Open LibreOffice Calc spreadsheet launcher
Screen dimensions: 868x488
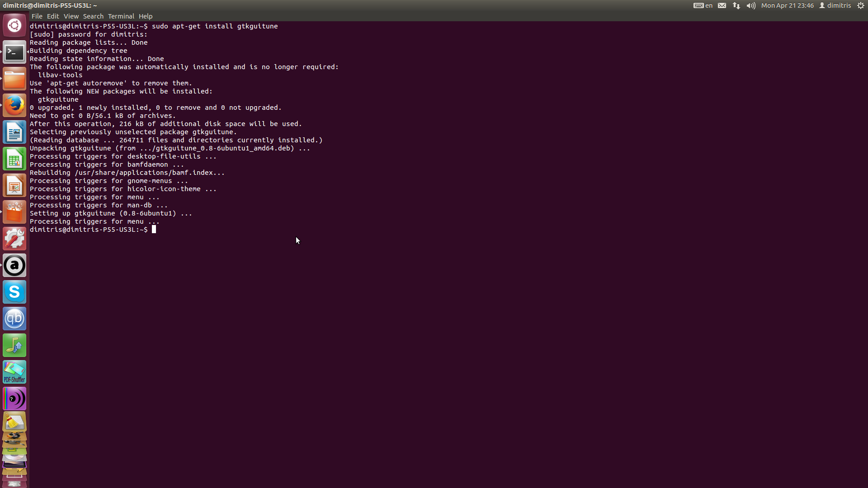[14, 159]
